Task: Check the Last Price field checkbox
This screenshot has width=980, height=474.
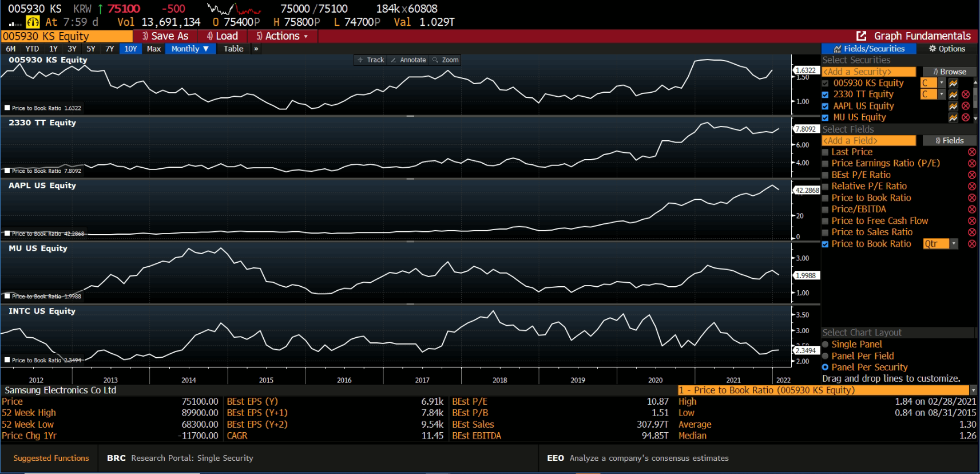Action: coord(825,152)
